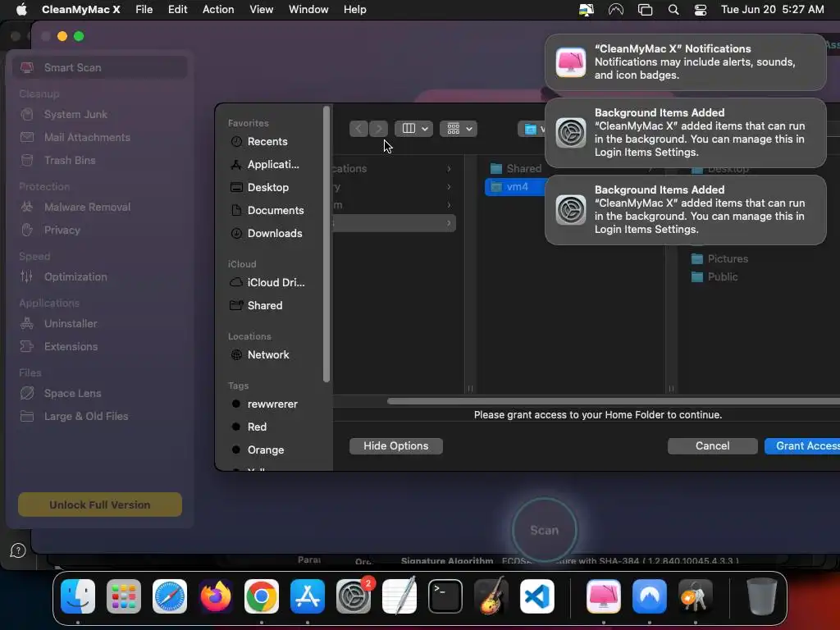Open Control Center in menu bar
The image size is (840, 630).
click(x=701, y=10)
